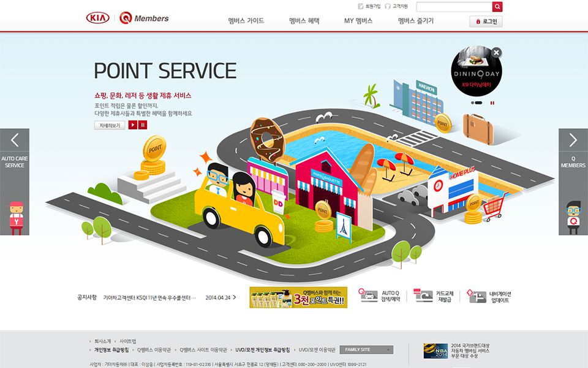The width and height of the screenshot is (588, 368).
Task: Click the headset 고객지원 icon
Action: (388, 7)
